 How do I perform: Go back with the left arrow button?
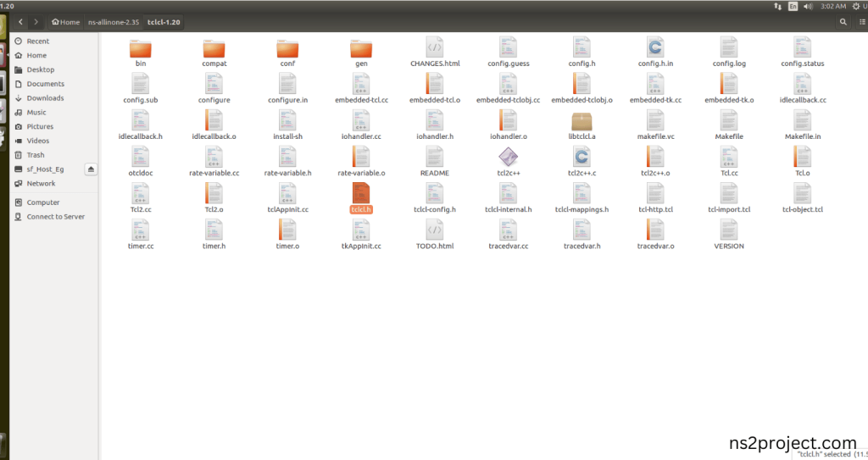[x=20, y=22]
